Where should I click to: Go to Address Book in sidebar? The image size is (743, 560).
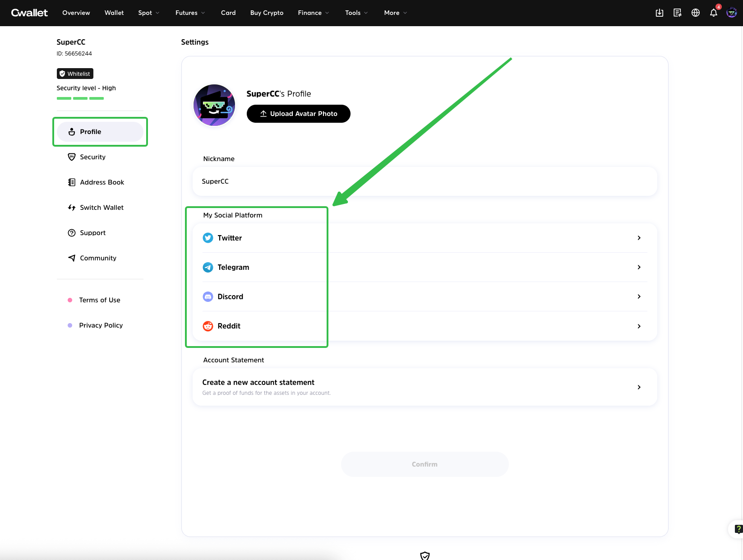coord(102,182)
